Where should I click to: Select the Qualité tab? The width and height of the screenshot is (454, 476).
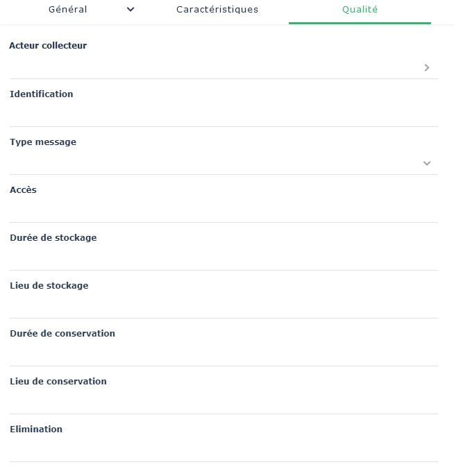point(360,10)
